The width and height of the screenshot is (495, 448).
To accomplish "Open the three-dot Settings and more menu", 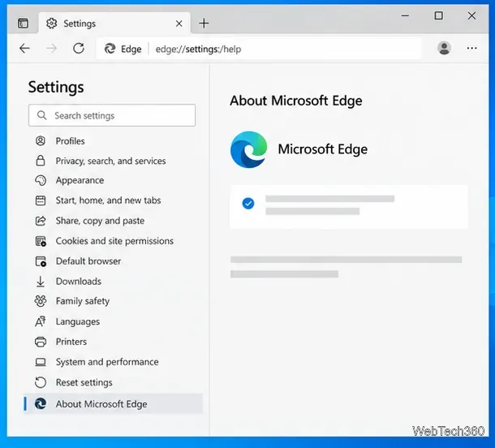I will (x=471, y=49).
